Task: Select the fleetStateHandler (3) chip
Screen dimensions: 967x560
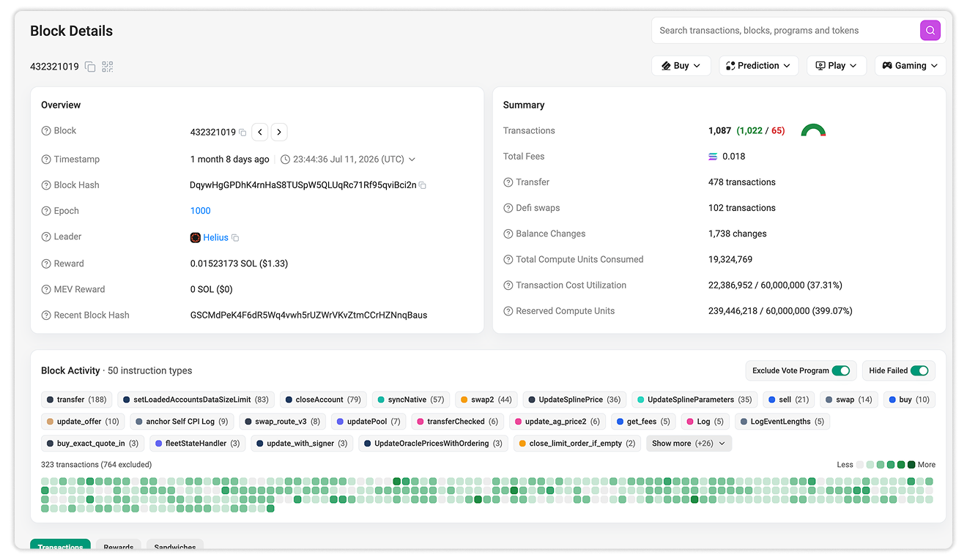Action: click(x=198, y=444)
